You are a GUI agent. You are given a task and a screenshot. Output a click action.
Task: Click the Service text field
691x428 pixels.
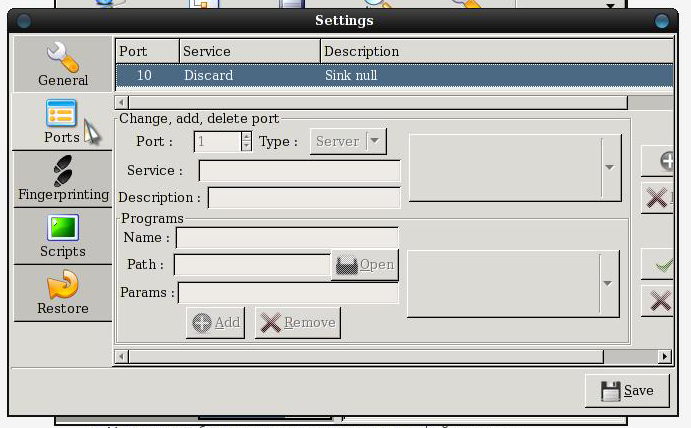300,171
